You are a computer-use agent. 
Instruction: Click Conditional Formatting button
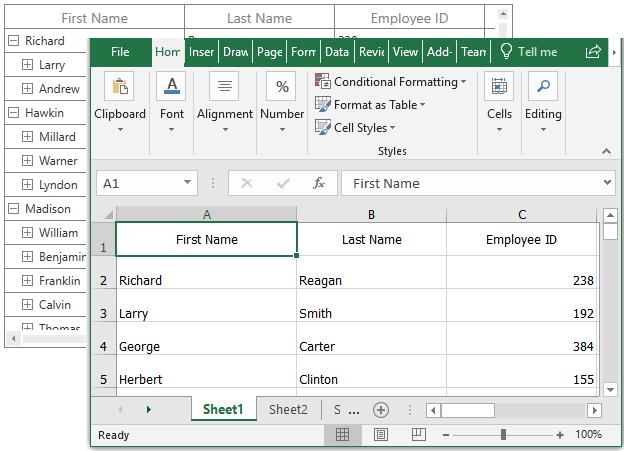click(391, 82)
